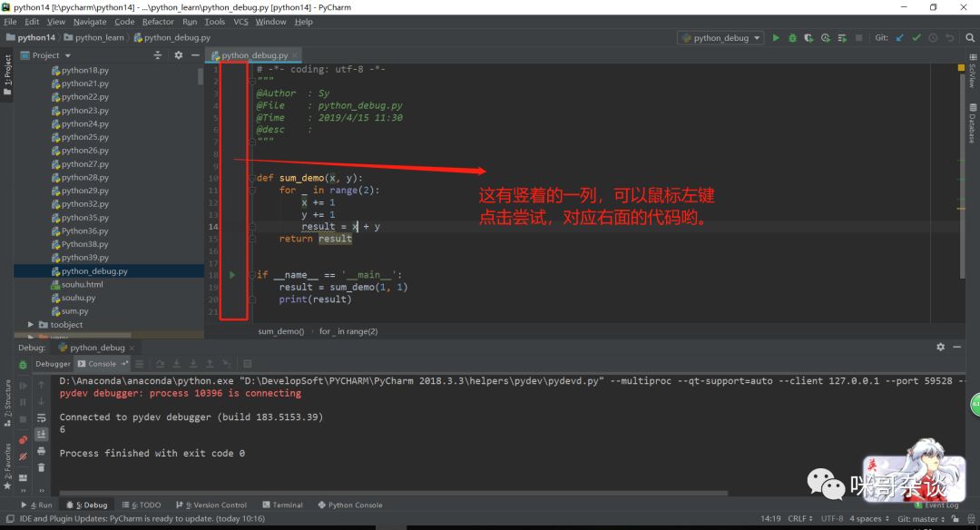
Task: Toggle Scroll to End in the console
Action: point(41,434)
